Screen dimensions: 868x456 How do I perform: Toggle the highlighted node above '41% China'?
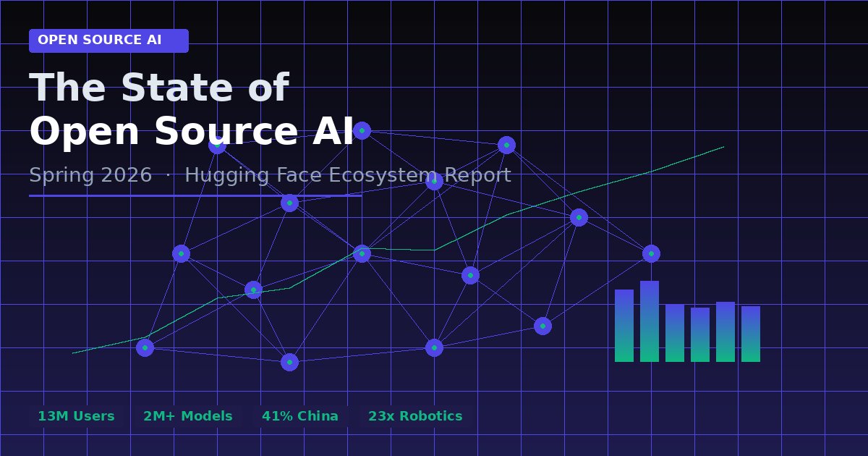289,361
